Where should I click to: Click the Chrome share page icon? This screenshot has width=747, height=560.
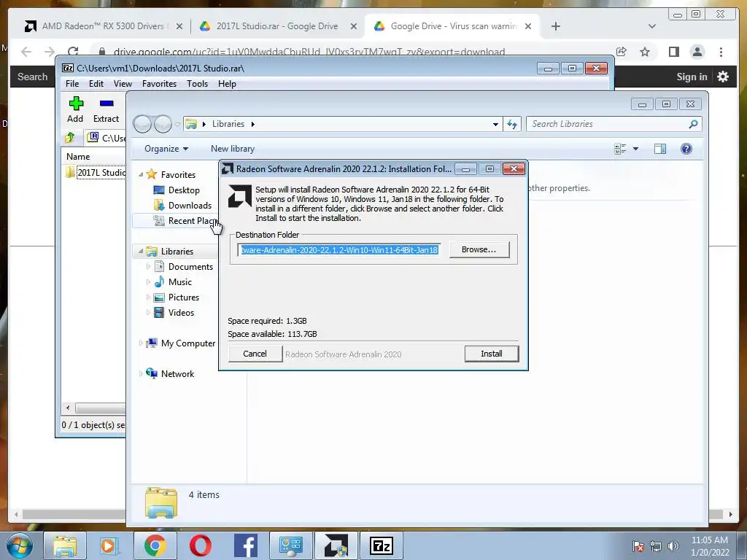point(621,52)
